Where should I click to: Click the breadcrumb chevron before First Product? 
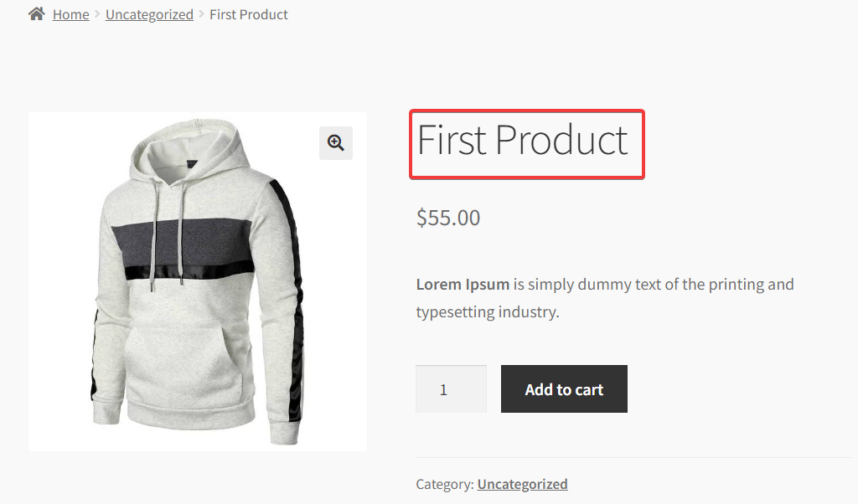click(x=199, y=14)
